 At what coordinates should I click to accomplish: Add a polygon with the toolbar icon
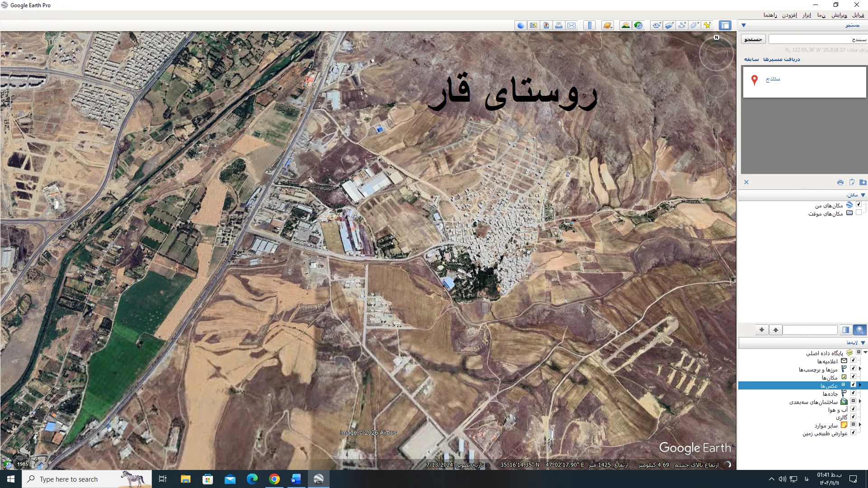(x=694, y=25)
